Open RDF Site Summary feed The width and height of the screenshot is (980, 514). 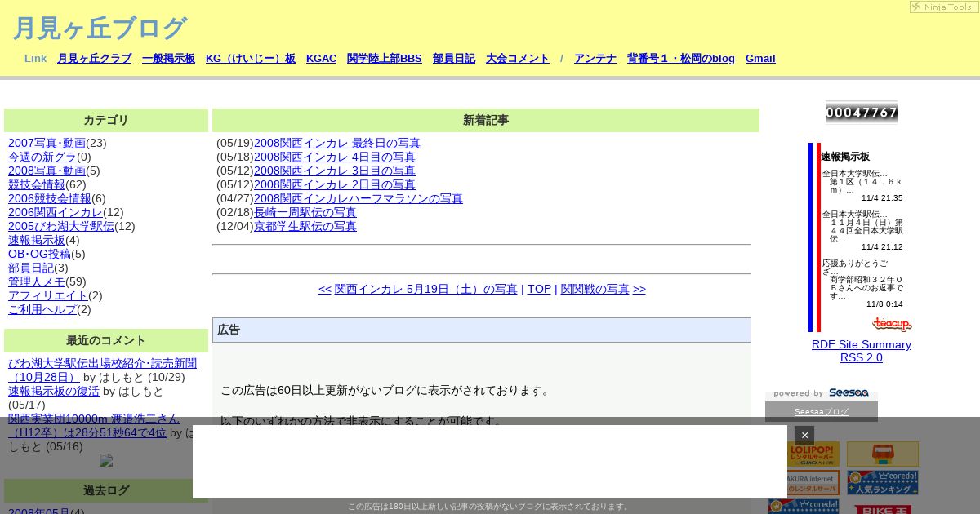[862, 344]
